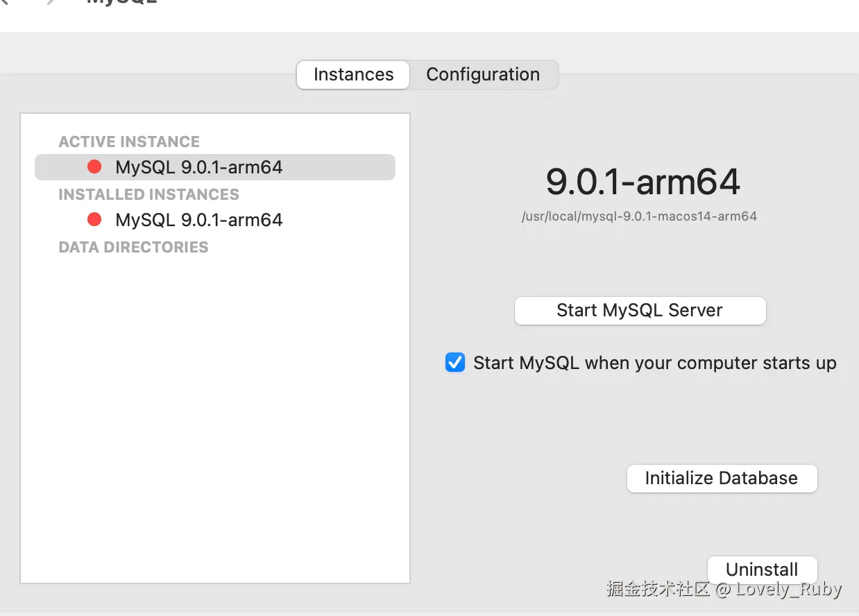Image resolution: width=859 pixels, height=616 pixels.
Task: Click the forward arrow in the title bar
Action: [50, 2]
